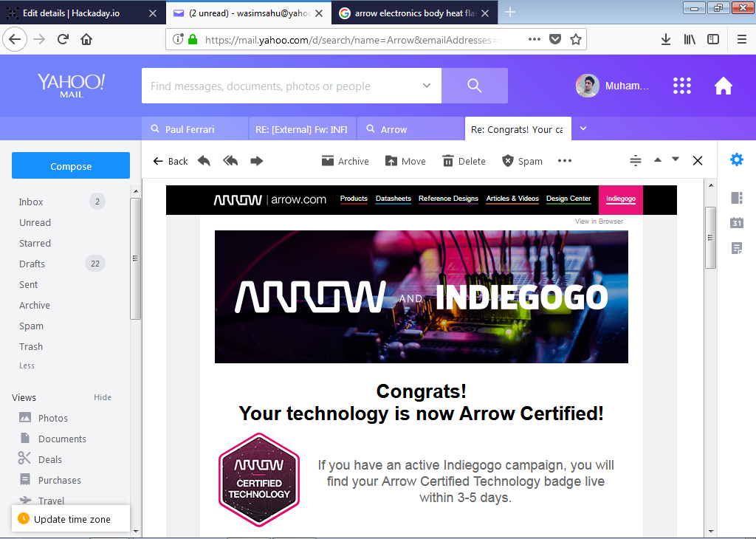Open the Indiegogo link in the email header
The image size is (756, 539).
621,199
